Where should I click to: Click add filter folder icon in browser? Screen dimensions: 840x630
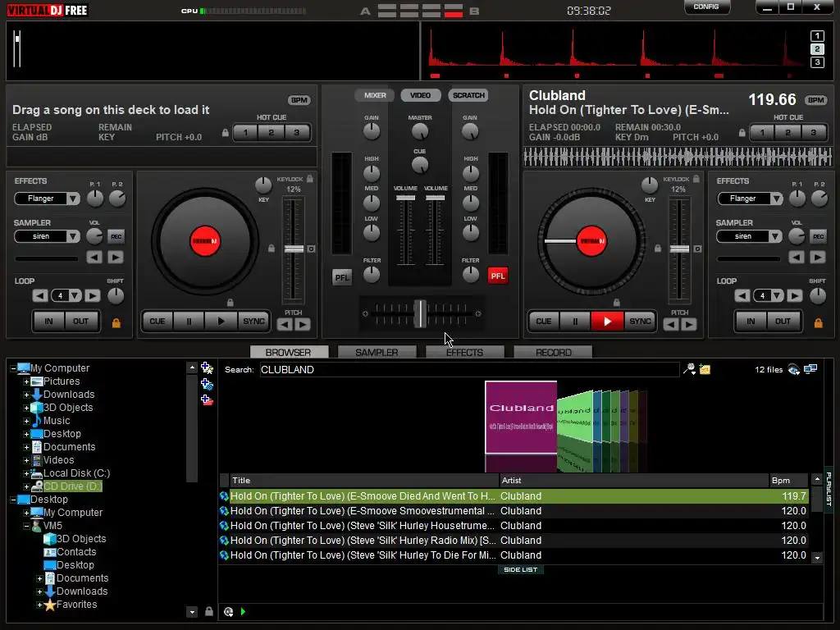coord(207,384)
